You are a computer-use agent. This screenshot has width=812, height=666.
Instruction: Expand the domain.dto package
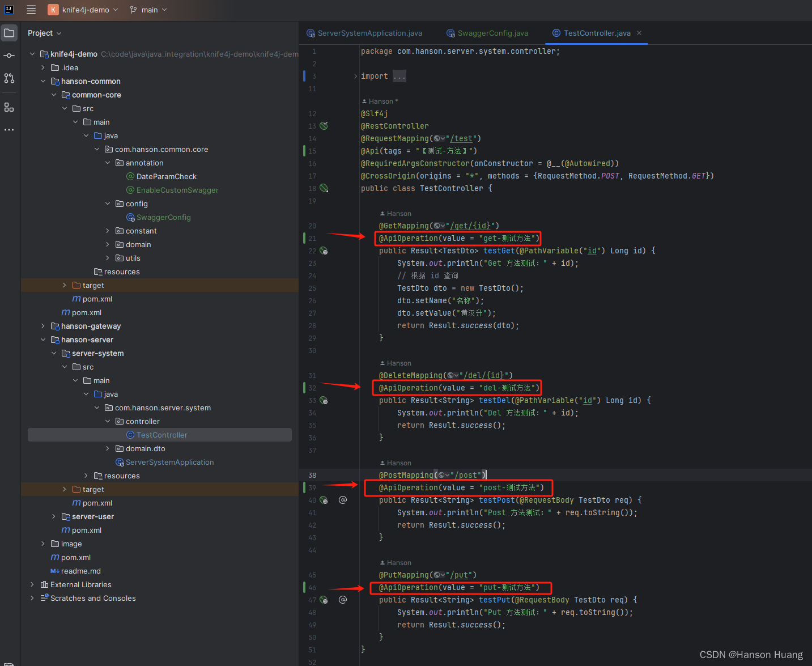[108, 448]
